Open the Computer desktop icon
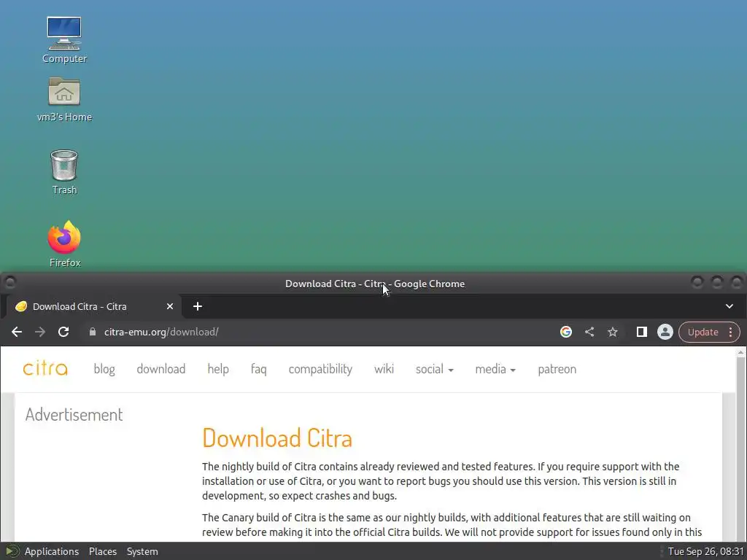747x560 pixels. (x=64, y=39)
